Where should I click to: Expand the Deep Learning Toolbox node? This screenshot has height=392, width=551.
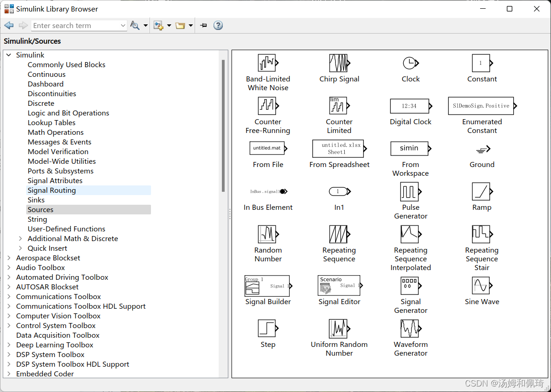[x=9, y=345]
